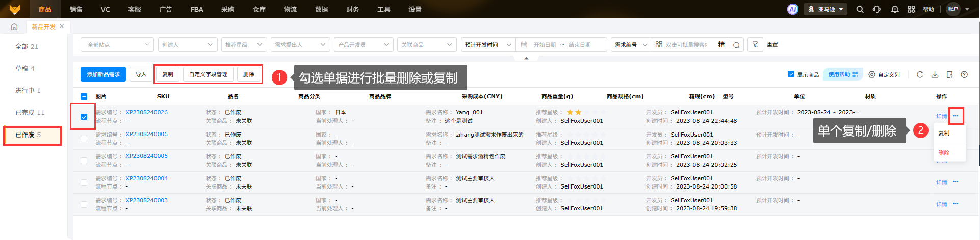980x240 pixels.
Task: Open the home icon tab
Action: [14, 27]
